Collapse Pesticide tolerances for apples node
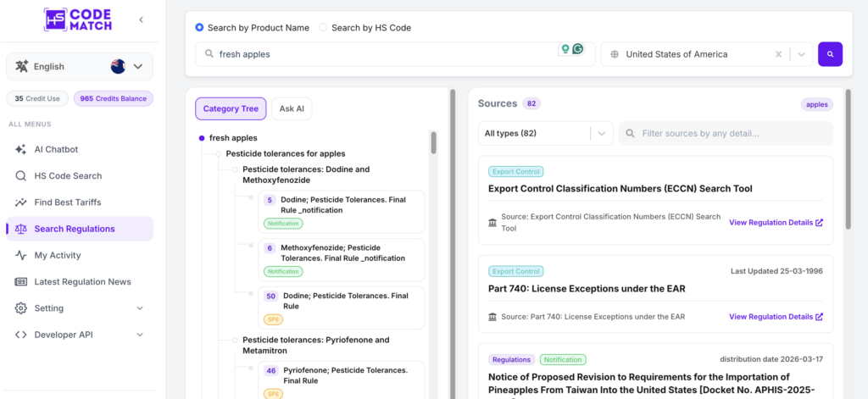 [x=219, y=154]
